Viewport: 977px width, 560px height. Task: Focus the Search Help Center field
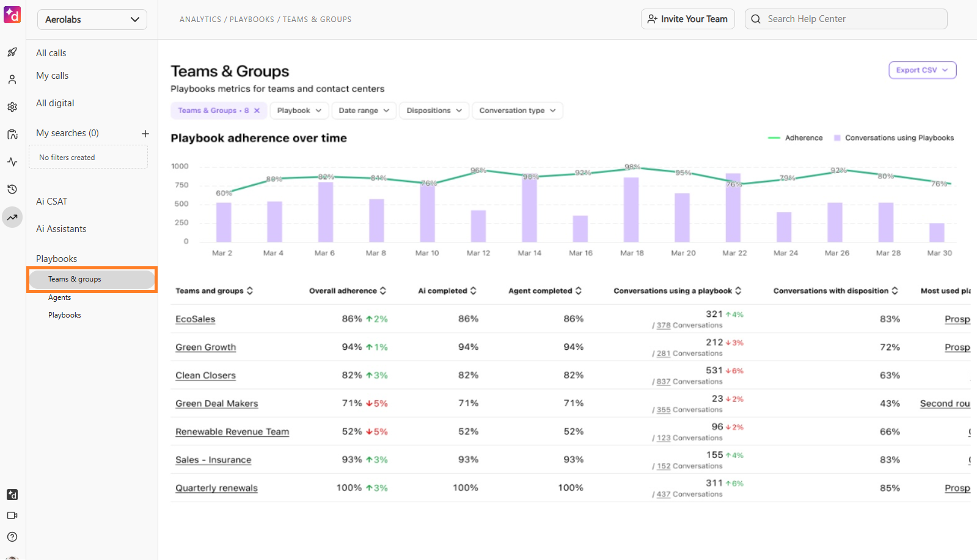click(846, 19)
